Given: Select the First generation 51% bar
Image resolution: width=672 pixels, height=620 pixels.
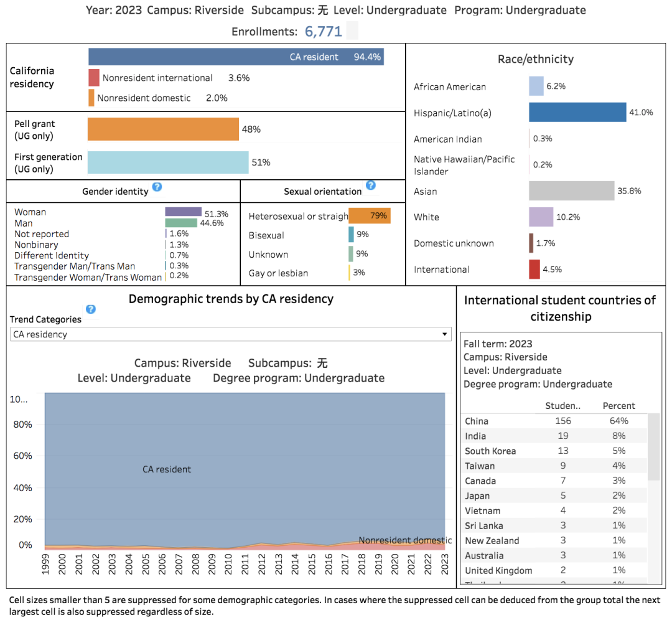Looking at the screenshot, I should 168,162.
